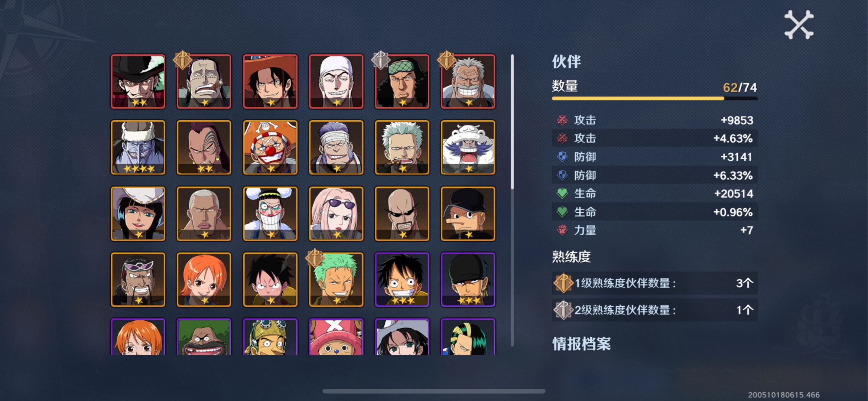This screenshot has width=868, height=401.
Task: Choose the orange-haired Nami portrait with the gold frame
Action: [204, 280]
